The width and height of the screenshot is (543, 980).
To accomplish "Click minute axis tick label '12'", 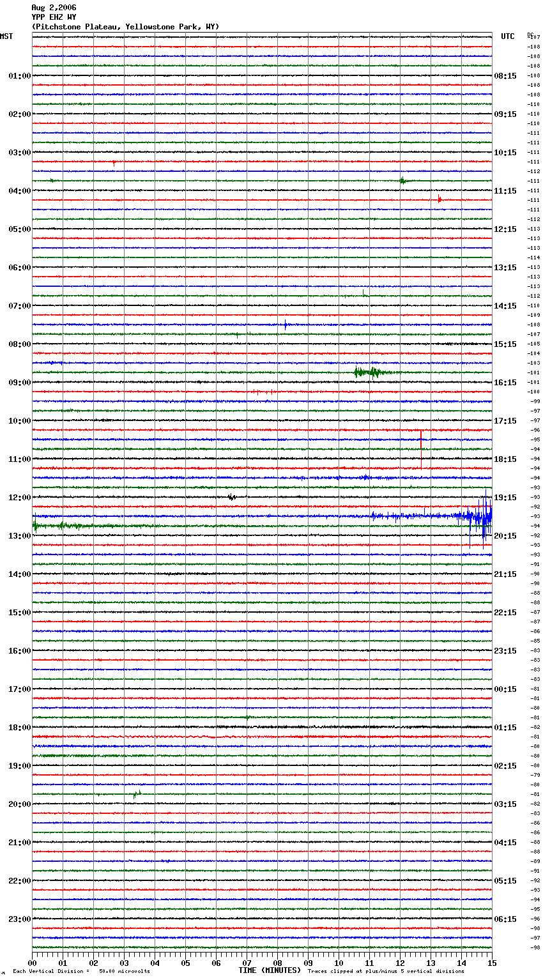I will click(400, 963).
